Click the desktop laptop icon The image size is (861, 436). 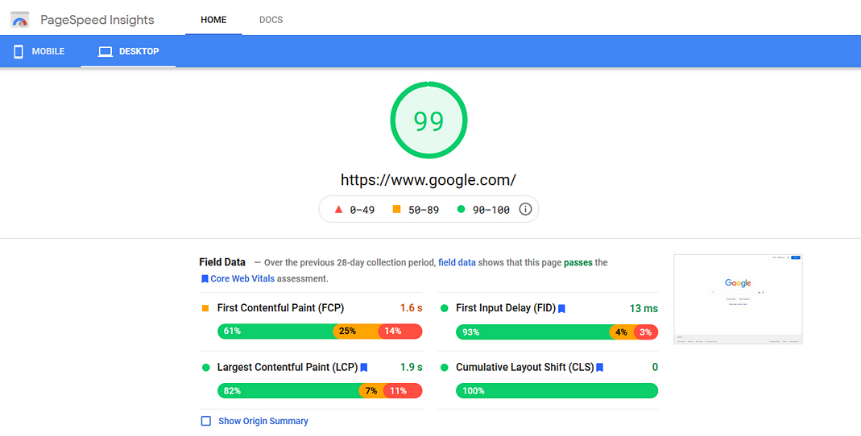[105, 52]
